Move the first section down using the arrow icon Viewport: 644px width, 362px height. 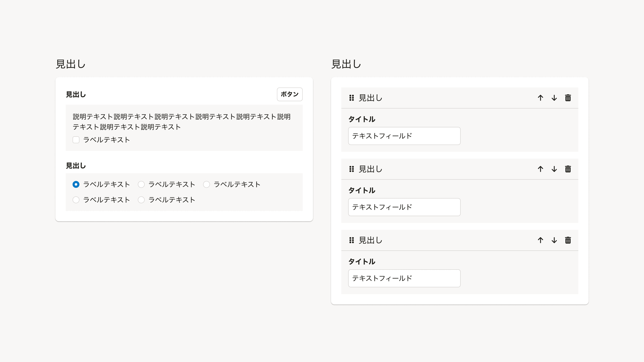click(554, 98)
